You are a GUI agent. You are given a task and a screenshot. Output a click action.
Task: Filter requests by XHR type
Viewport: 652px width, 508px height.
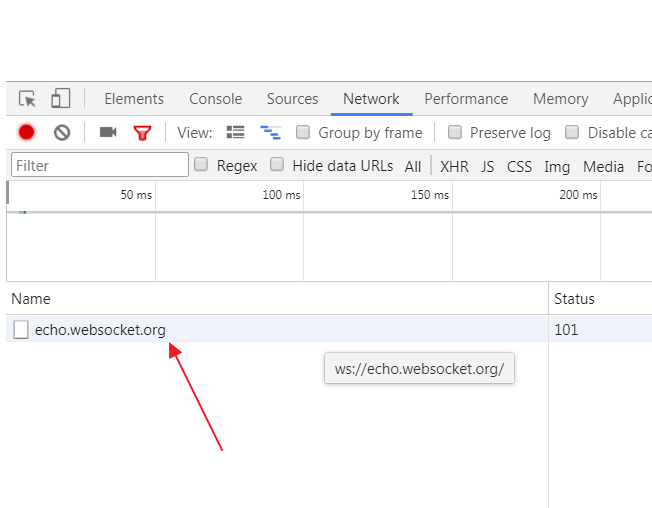(454, 167)
